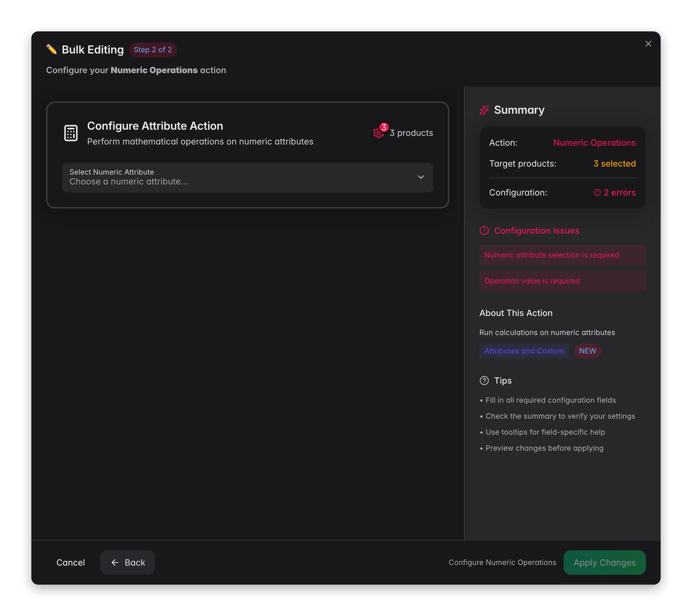Click 'Configure your Numeric Operations action' subtitle

tap(136, 70)
